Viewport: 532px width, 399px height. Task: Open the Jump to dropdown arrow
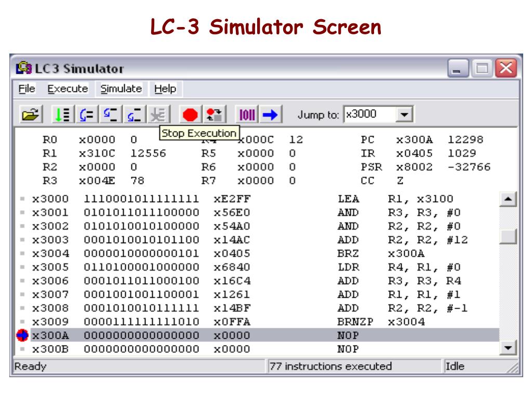(x=405, y=114)
